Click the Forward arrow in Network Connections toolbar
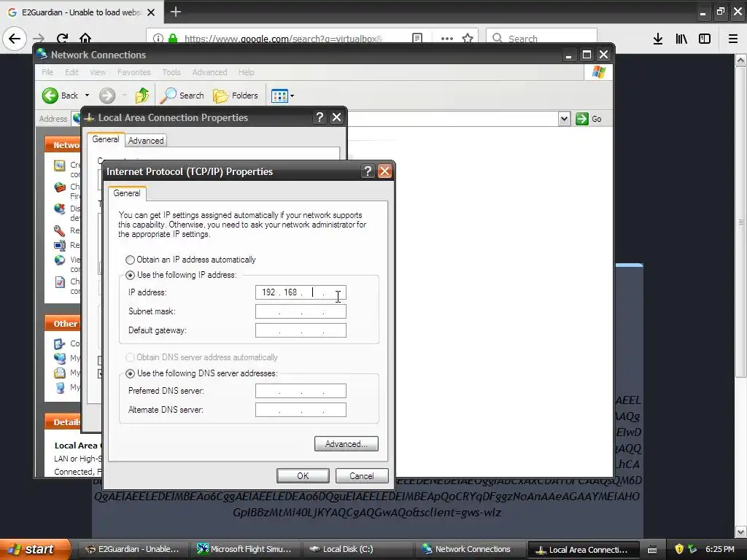747x560 pixels. tap(107, 96)
